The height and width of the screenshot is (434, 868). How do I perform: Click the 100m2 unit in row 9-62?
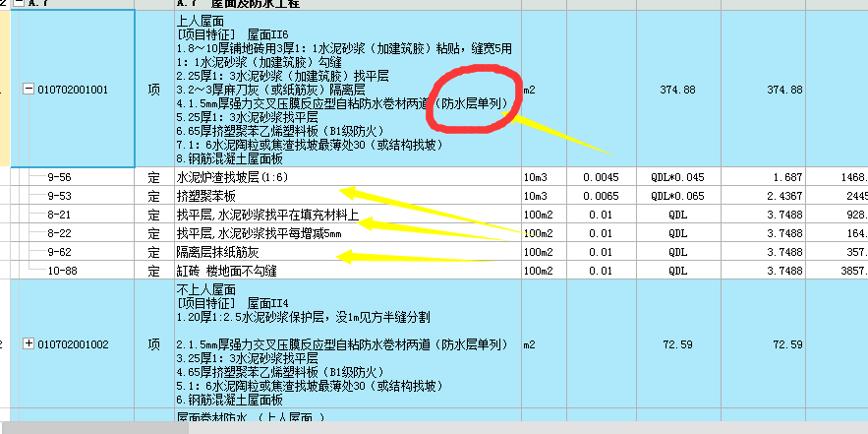pyautogui.click(x=538, y=252)
